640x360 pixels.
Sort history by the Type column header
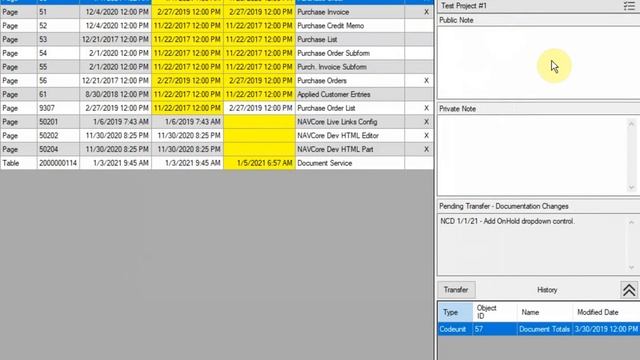tap(456, 312)
